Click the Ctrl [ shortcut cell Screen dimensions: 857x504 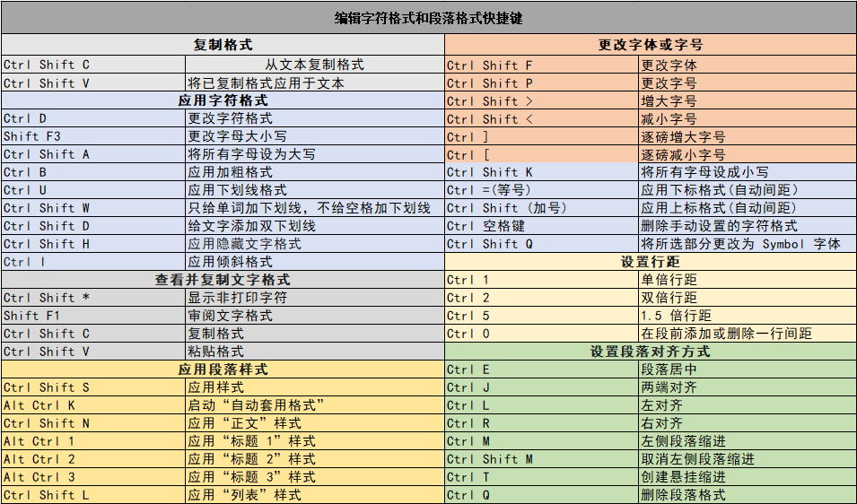click(x=542, y=154)
